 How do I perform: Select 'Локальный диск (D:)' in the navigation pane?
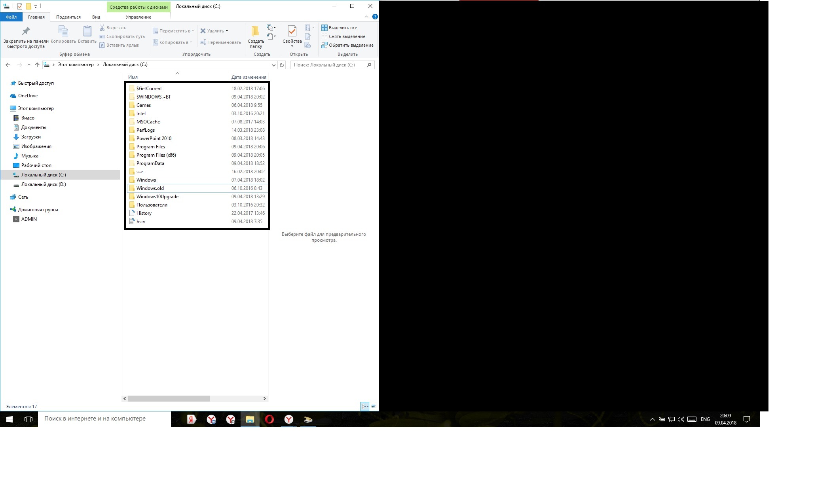pyautogui.click(x=44, y=184)
